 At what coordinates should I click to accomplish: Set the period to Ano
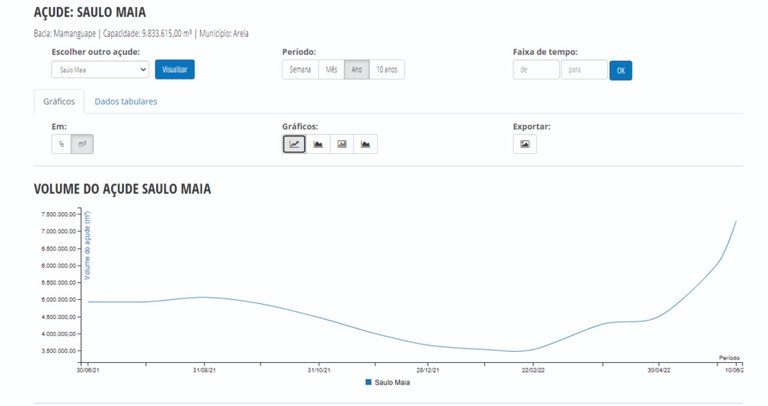(357, 70)
